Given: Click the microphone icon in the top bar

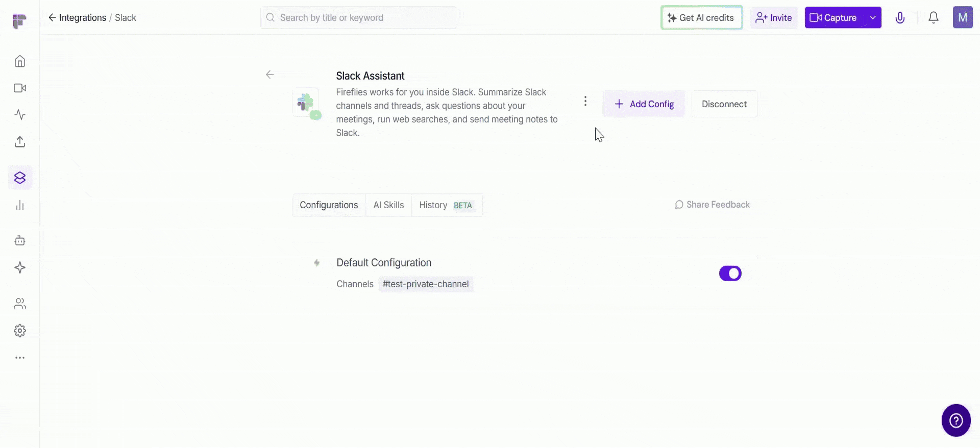Looking at the screenshot, I should tap(900, 18).
